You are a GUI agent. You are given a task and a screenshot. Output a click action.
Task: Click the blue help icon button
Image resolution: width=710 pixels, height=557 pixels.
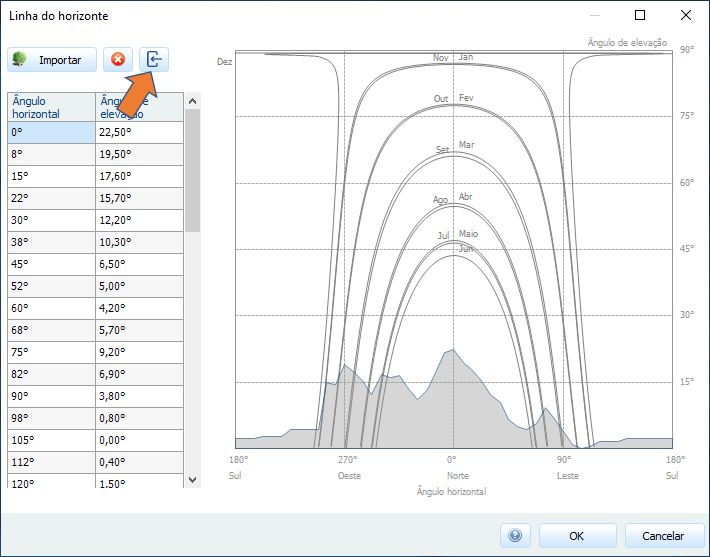coord(514,536)
